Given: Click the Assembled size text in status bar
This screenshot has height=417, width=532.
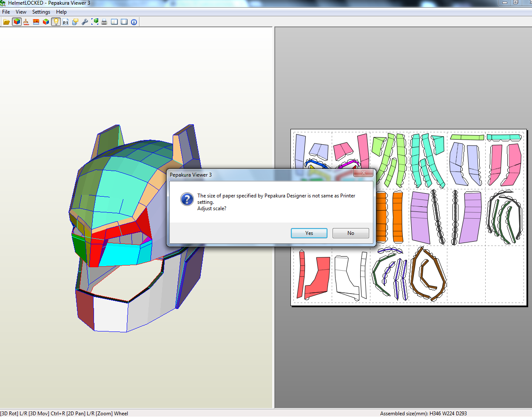Looking at the screenshot, I should pyautogui.click(x=423, y=413).
